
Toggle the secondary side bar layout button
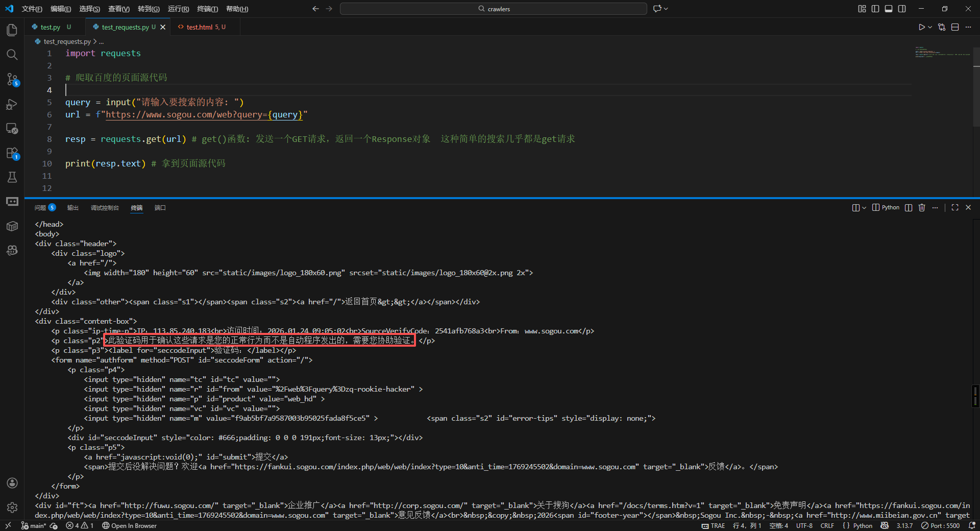pos(902,9)
